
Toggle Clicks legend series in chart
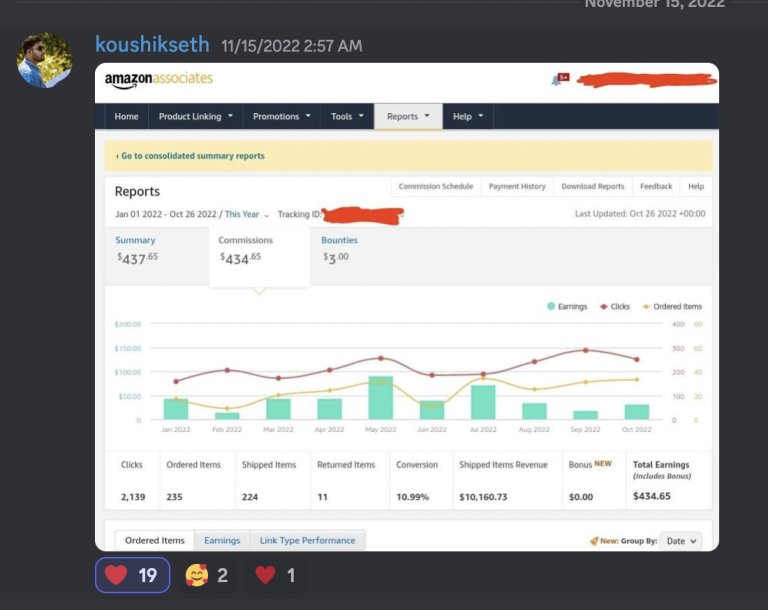pyautogui.click(x=614, y=306)
